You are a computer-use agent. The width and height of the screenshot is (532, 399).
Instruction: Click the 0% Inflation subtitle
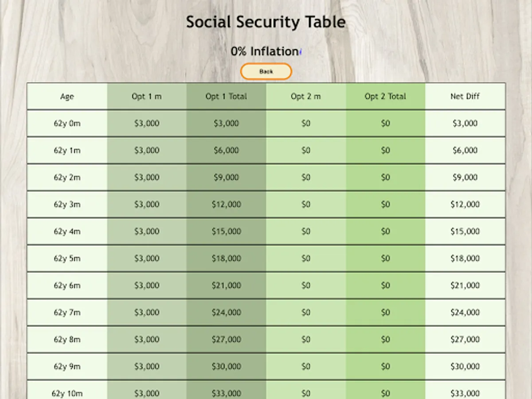265,51
